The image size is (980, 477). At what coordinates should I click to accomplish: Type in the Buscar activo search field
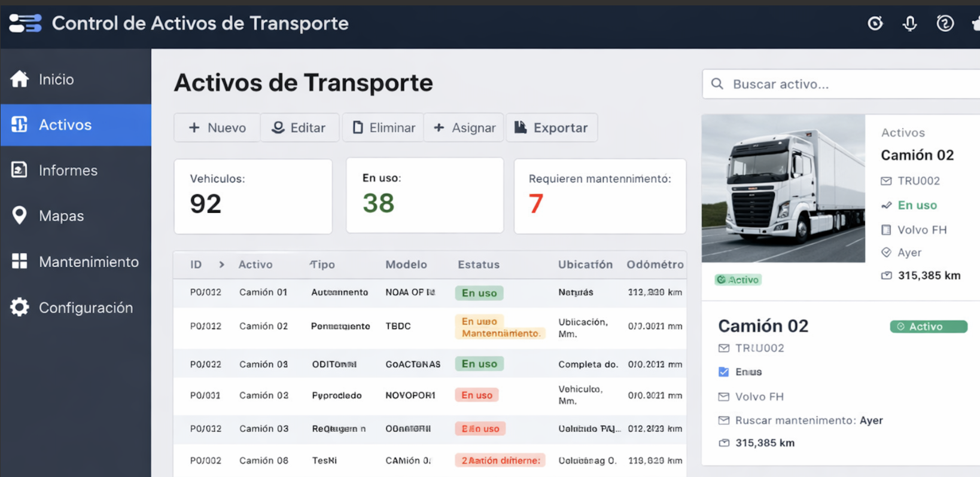850,84
